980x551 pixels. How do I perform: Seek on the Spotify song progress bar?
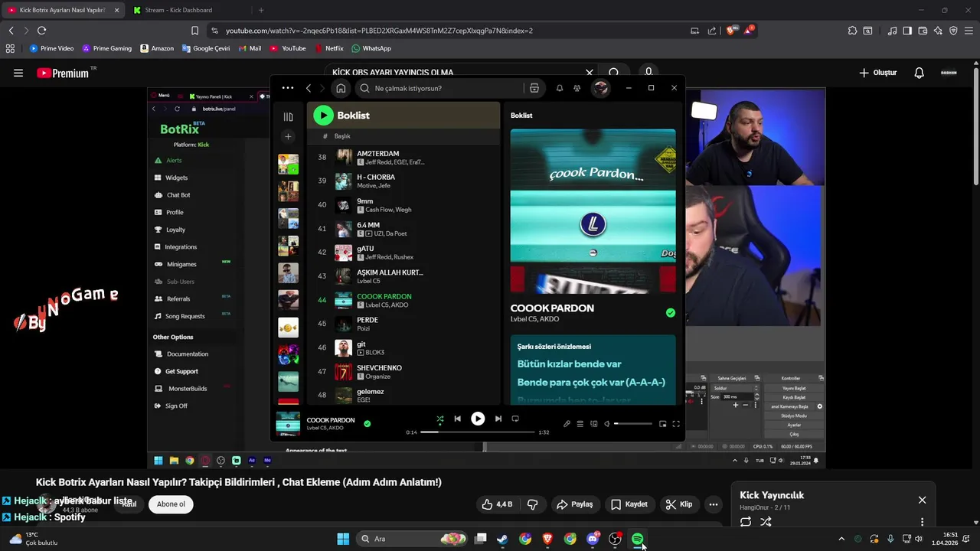click(478, 432)
